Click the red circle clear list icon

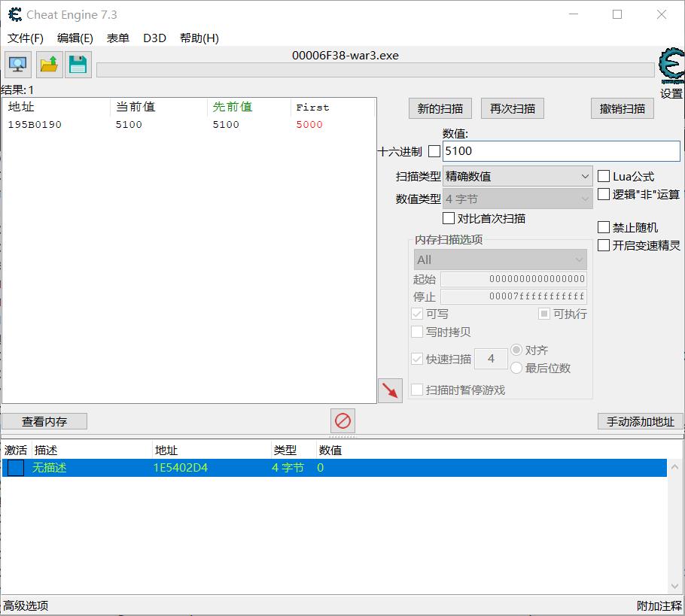[x=342, y=420]
